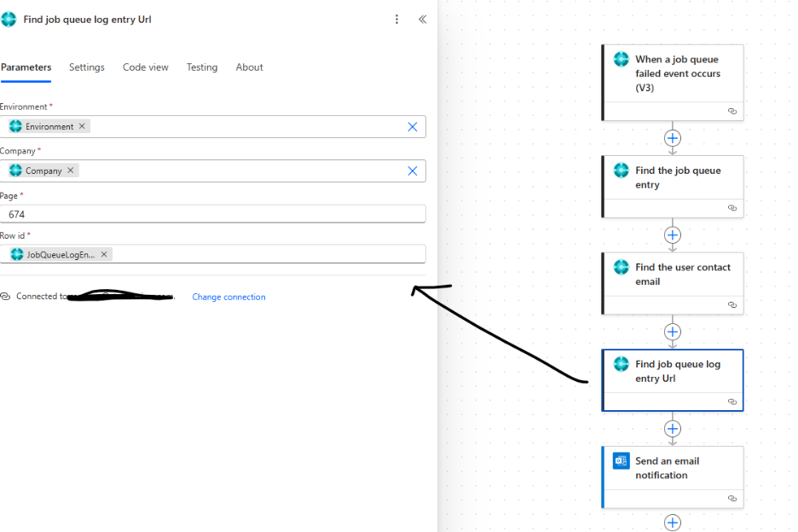Remove the Company token using its small X
The image size is (798, 532).
click(x=70, y=170)
